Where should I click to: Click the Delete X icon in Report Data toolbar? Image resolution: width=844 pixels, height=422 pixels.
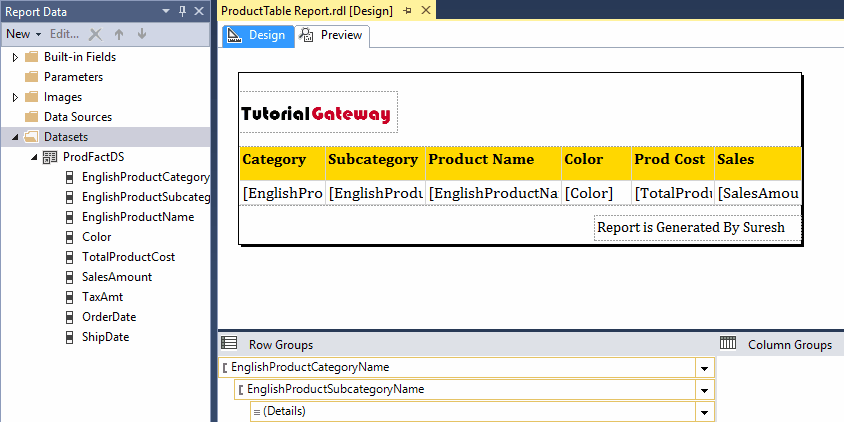pyautogui.click(x=95, y=34)
